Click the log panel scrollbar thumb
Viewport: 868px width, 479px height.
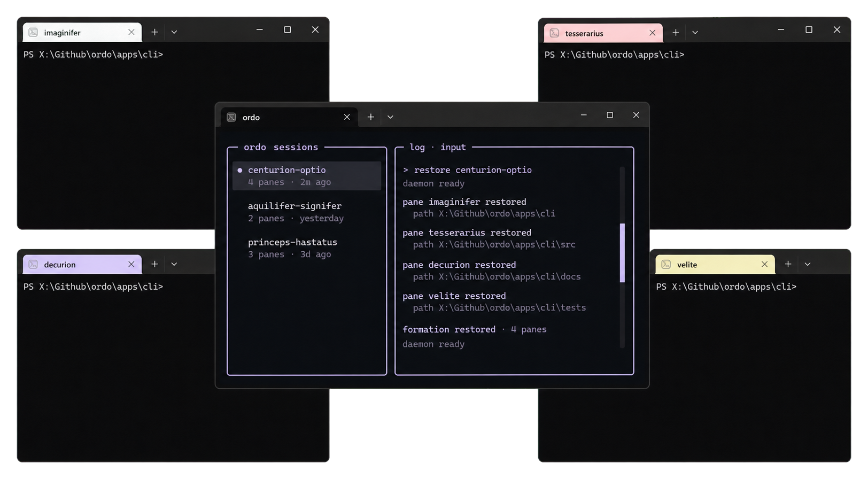pyautogui.click(x=622, y=253)
